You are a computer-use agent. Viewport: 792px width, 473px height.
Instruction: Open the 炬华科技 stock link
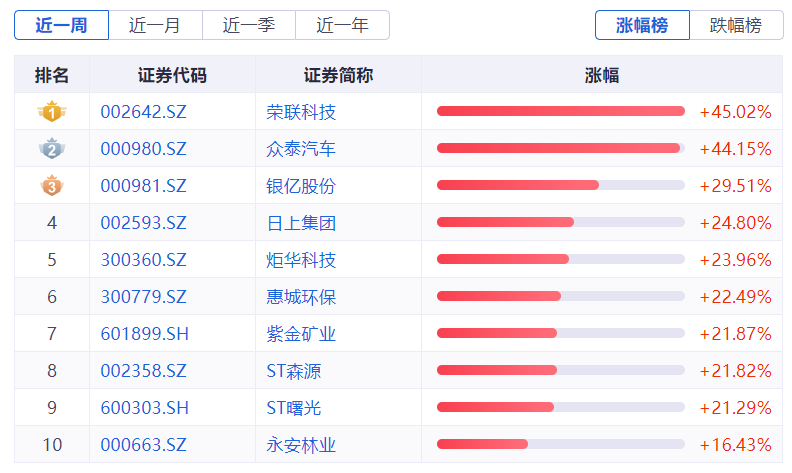click(x=301, y=260)
